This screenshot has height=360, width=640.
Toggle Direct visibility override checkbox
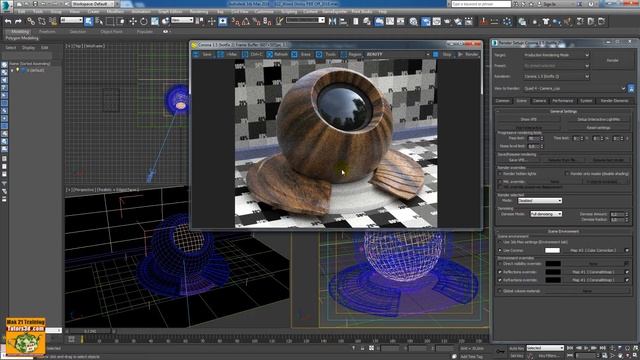click(x=500, y=264)
